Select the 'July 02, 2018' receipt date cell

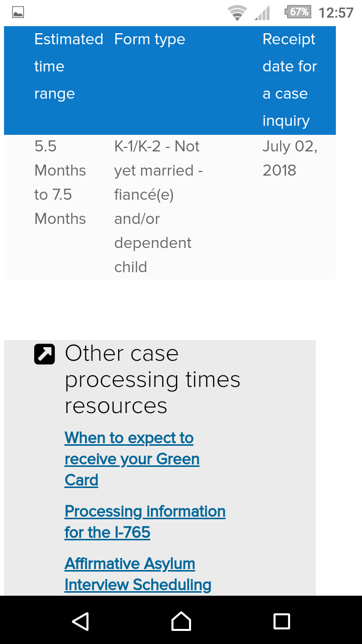tap(290, 158)
